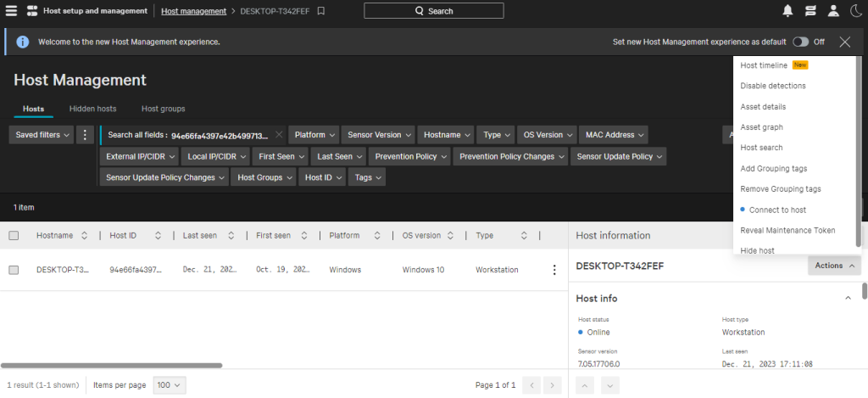Go to next page arrow

(552, 384)
